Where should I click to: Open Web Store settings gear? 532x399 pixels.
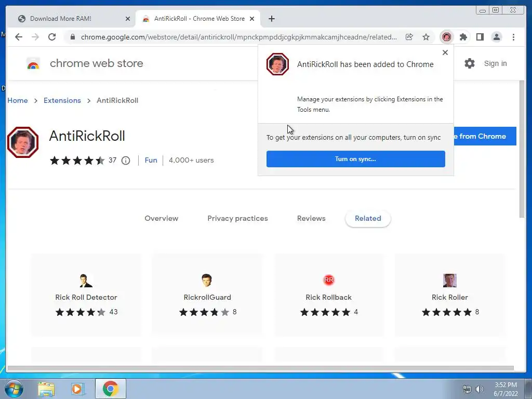click(470, 63)
